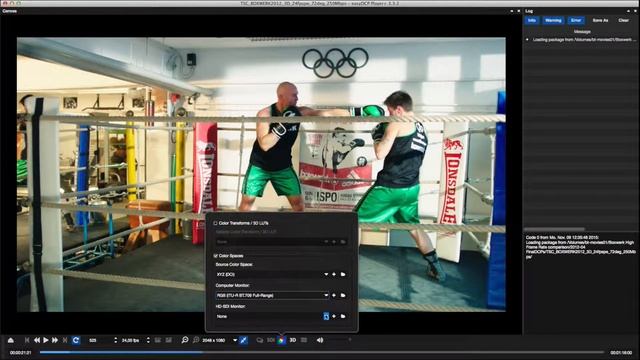The width and height of the screenshot is (640, 360).
Task: Click the frame rate fps field
Action: click(132, 340)
